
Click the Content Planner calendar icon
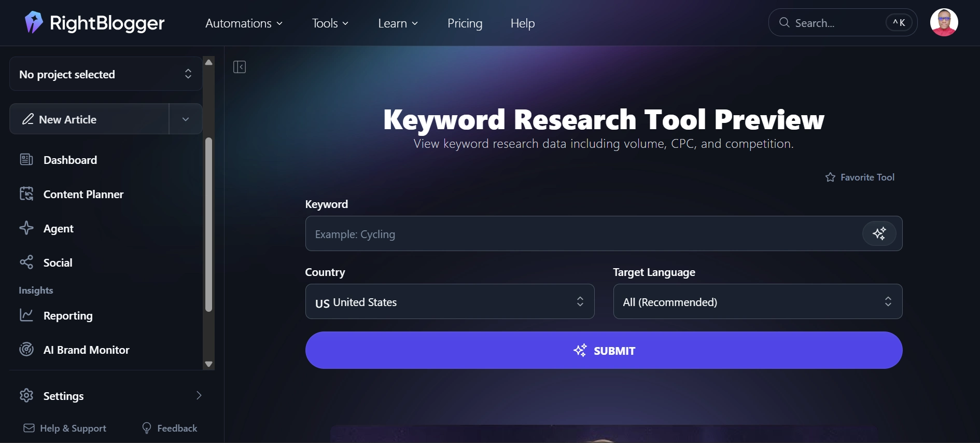[x=26, y=194]
